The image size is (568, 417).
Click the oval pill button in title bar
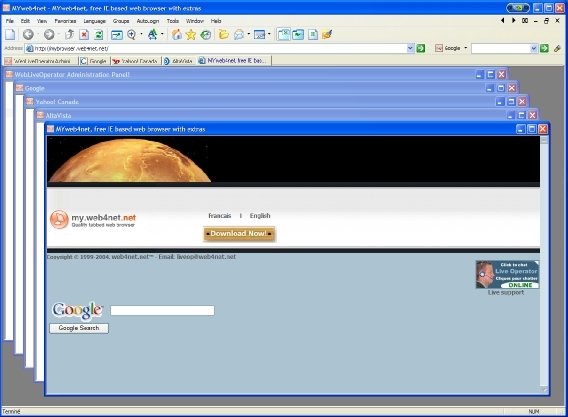coord(518,8)
